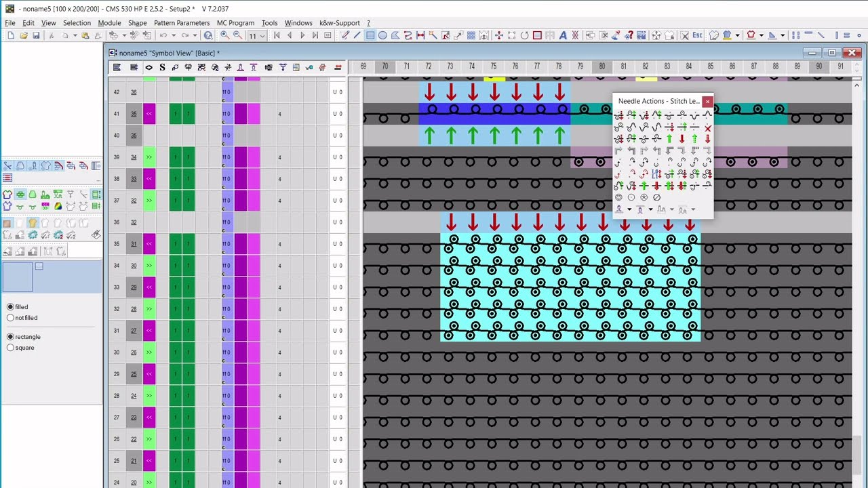Expand dropdown next to yellow-underlined shirt icon
The height and width of the screenshot is (488, 868).
tap(737, 35)
